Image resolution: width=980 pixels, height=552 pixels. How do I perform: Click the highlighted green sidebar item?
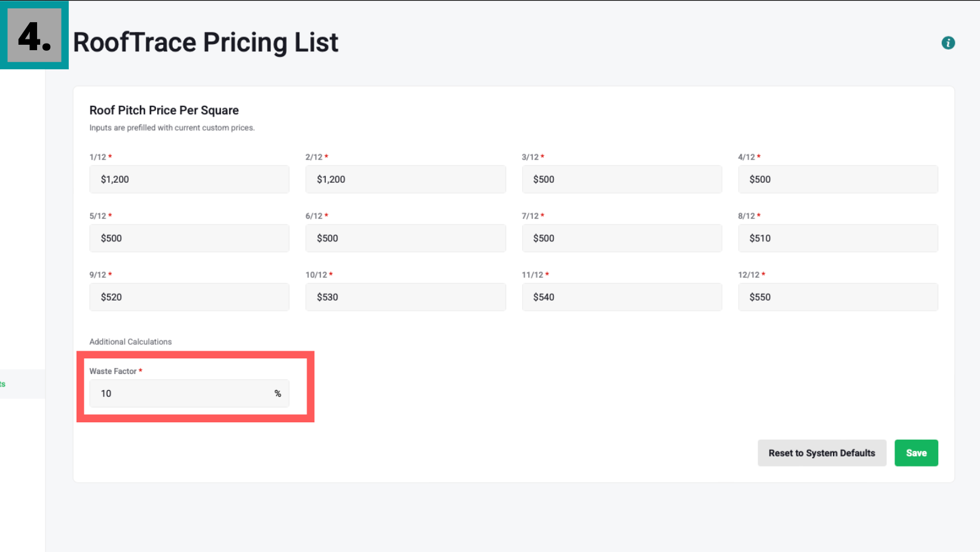coord(4,384)
